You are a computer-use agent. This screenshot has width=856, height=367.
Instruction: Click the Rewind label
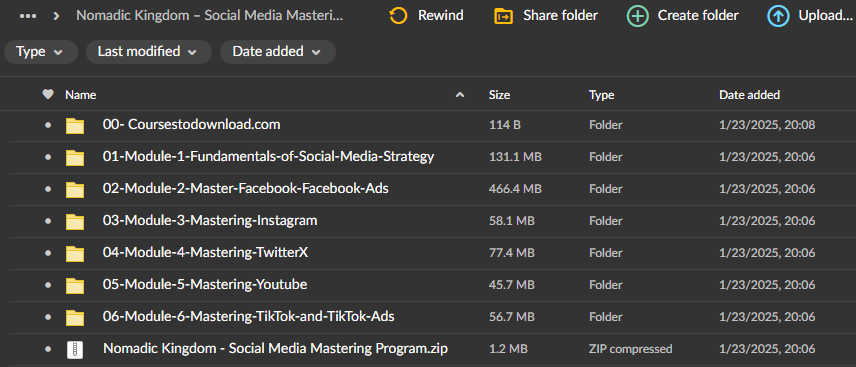coord(441,15)
